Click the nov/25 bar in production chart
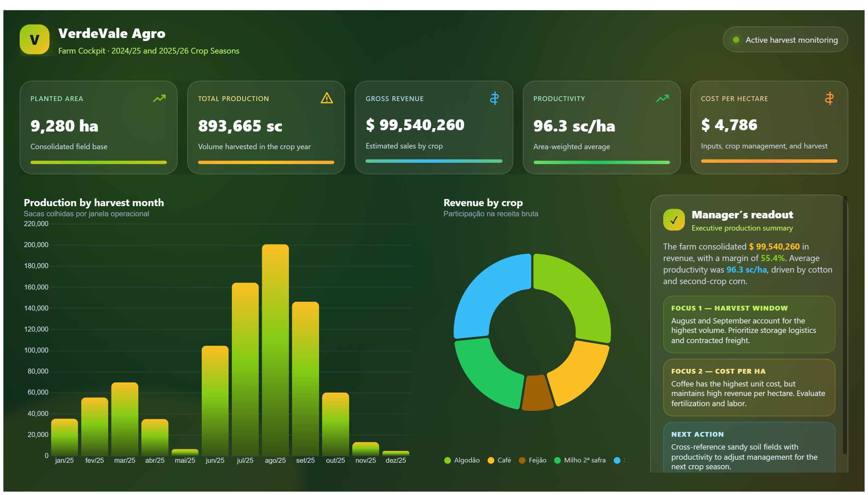The height and width of the screenshot is (495, 868). [366, 449]
